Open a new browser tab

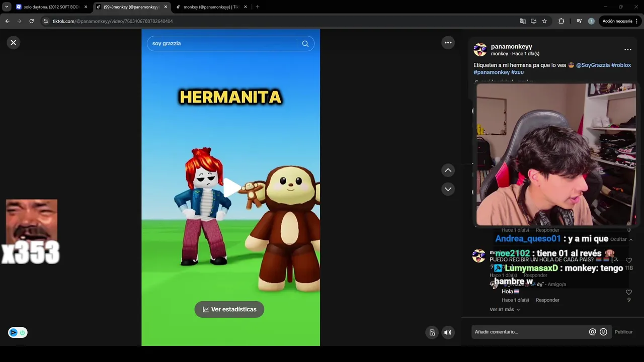point(258,7)
